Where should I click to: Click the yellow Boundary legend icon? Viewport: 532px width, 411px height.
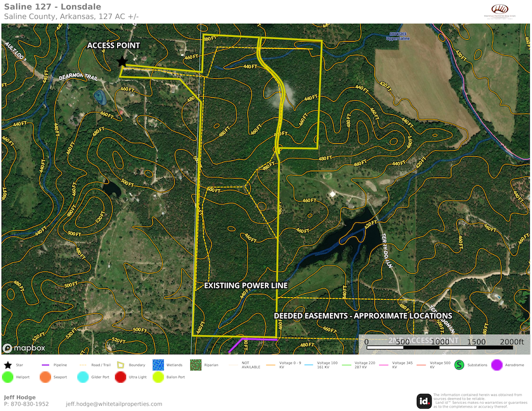pos(121,365)
